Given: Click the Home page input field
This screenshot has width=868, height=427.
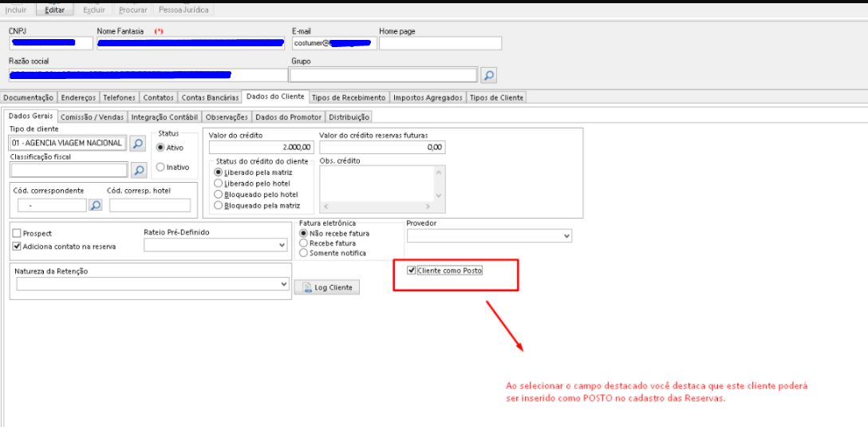Looking at the screenshot, I should pos(440,43).
